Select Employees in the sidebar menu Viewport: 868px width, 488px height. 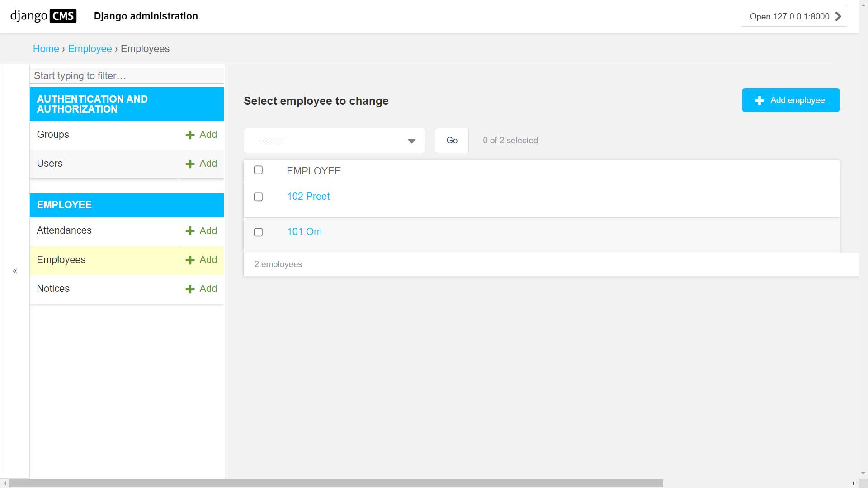[61, 260]
